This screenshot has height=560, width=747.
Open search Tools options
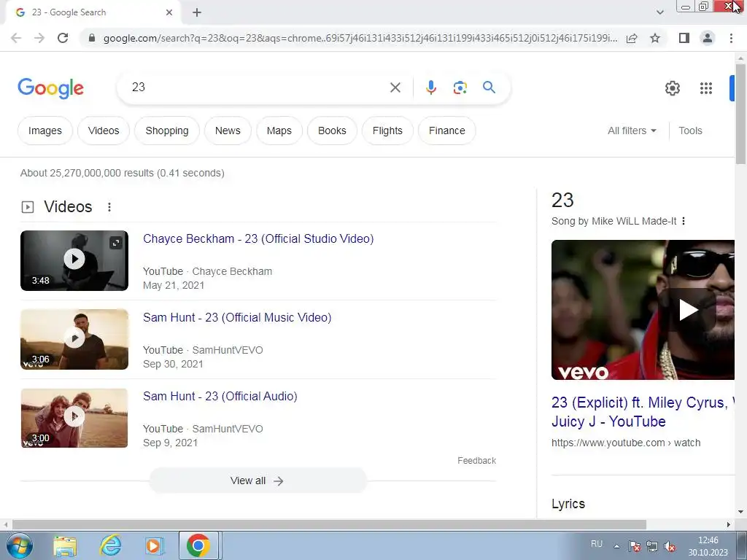[x=690, y=131]
